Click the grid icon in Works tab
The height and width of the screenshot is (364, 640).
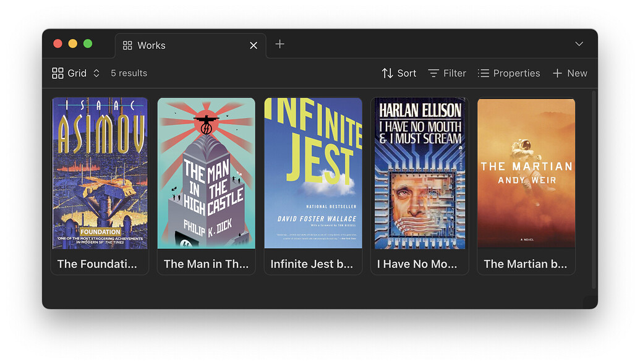[128, 45]
